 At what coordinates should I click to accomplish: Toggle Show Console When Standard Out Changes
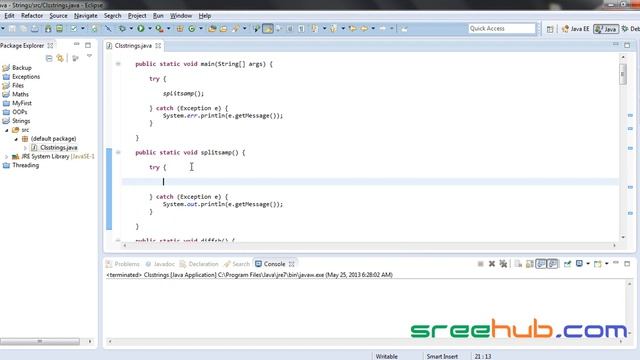(541, 264)
